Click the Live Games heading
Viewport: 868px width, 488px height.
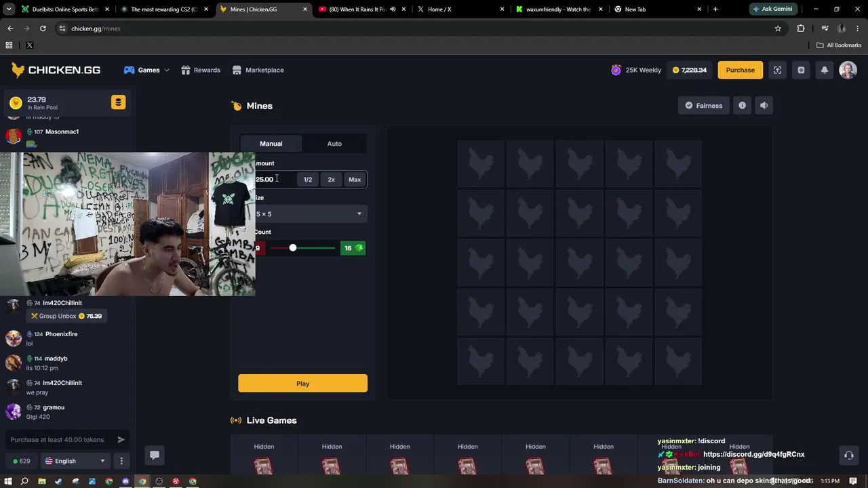[271, 420]
